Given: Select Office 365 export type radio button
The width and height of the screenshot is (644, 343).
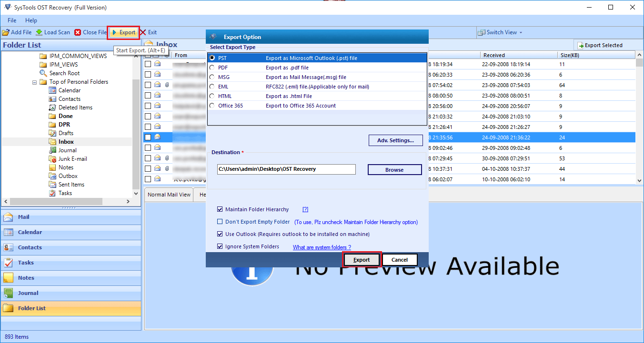Looking at the screenshot, I should (212, 106).
